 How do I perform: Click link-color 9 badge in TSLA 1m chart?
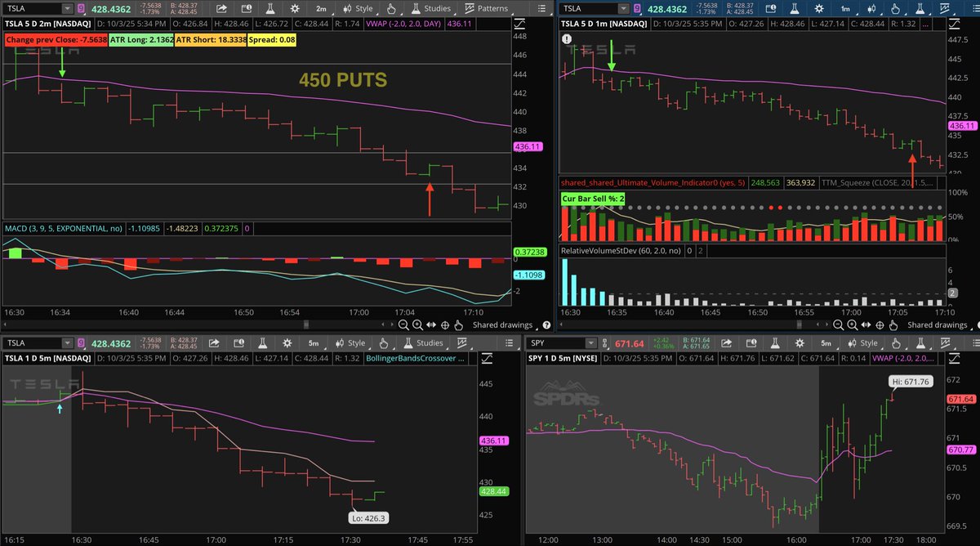(637, 8)
